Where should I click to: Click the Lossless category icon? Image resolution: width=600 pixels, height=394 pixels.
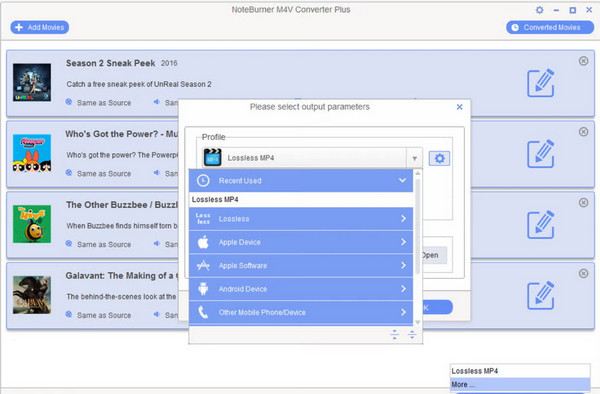203,219
